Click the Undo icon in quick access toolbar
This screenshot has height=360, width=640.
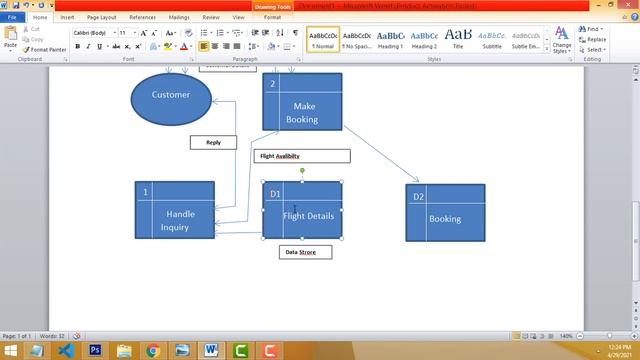pyautogui.click(x=27, y=5)
